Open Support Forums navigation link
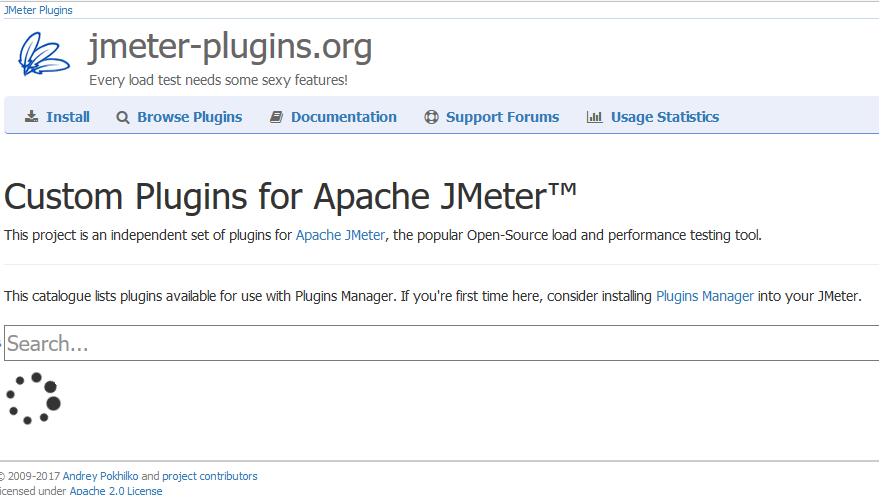 pos(502,117)
